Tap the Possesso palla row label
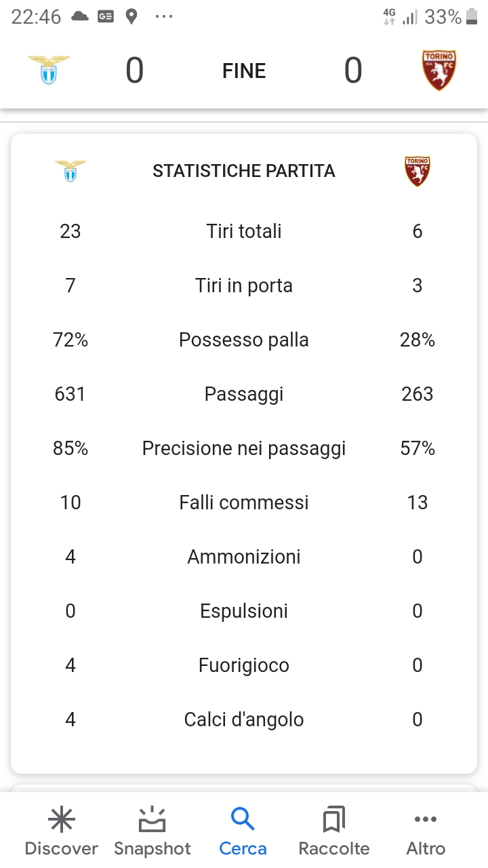Image resolution: width=488 pixels, height=868 pixels. pyautogui.click(x=244, y=340)
